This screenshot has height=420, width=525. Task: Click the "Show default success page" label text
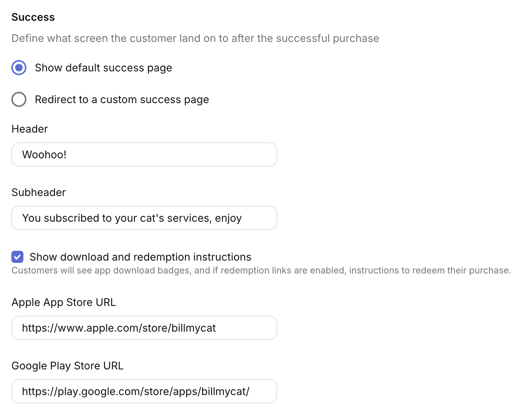coord(103,68)
